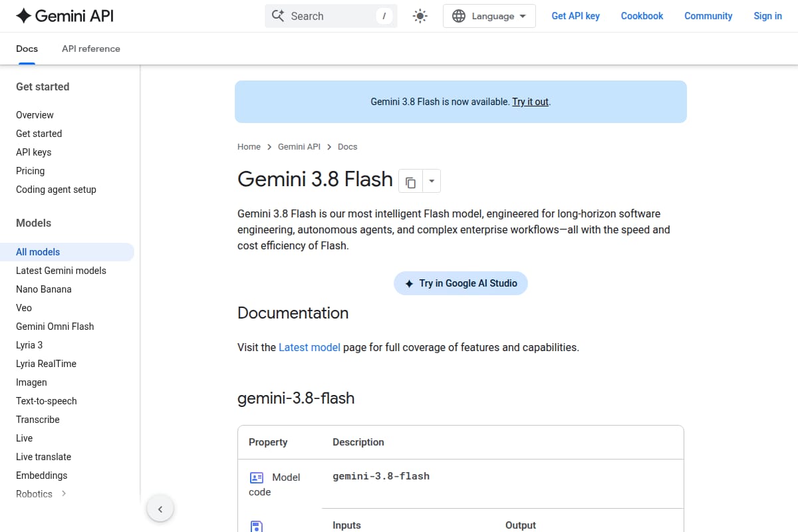Viewport: 798px width, 532px height.
Task: Focus the Search input field
Action: 331,16
